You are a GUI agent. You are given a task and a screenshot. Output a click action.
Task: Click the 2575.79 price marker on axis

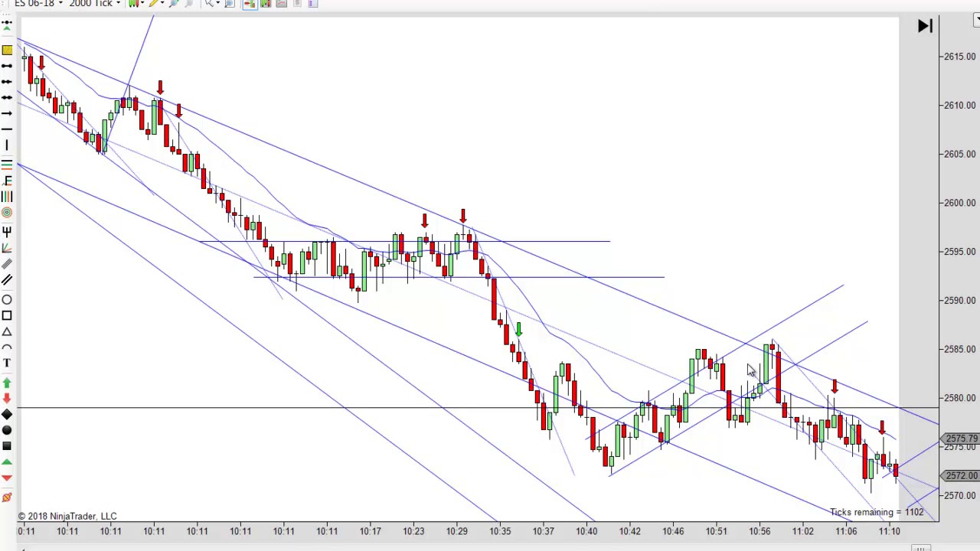click(961, 439)
